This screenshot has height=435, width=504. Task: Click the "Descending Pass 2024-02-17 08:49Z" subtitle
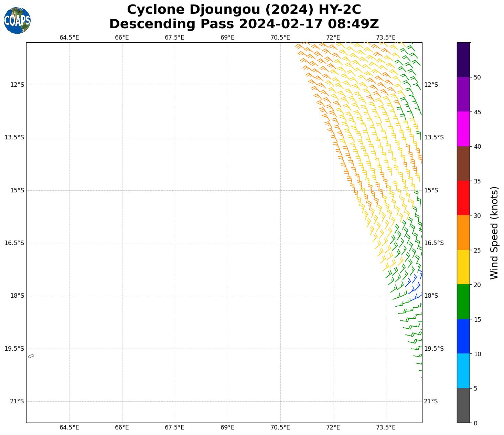coord(244,24)
